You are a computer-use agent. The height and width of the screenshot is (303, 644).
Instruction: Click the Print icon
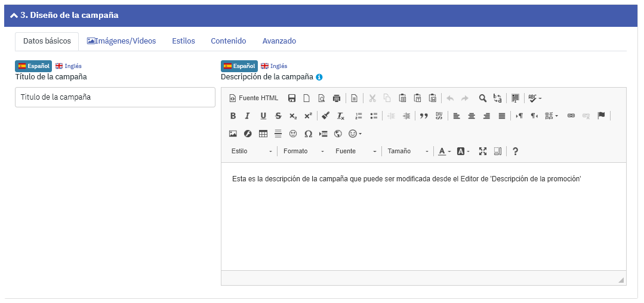tap(337, 98)
